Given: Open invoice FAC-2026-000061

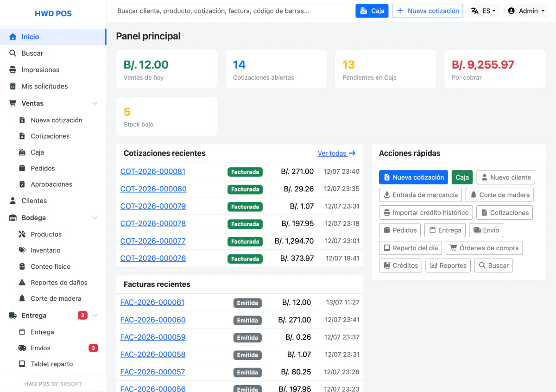Looking at the screenshot, I should point(152,302).
